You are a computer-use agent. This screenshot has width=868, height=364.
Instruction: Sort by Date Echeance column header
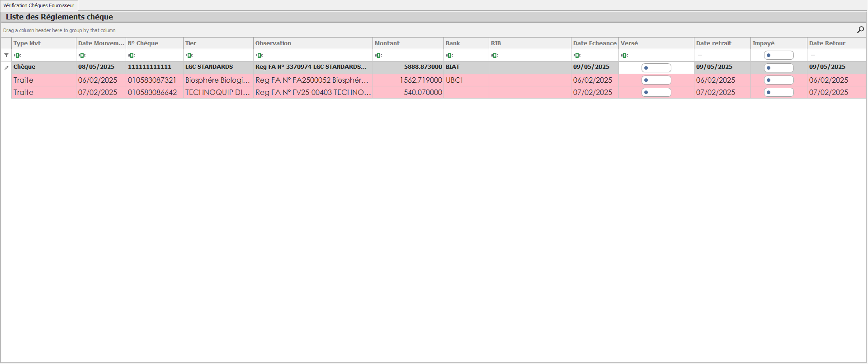tap(594, 43)
